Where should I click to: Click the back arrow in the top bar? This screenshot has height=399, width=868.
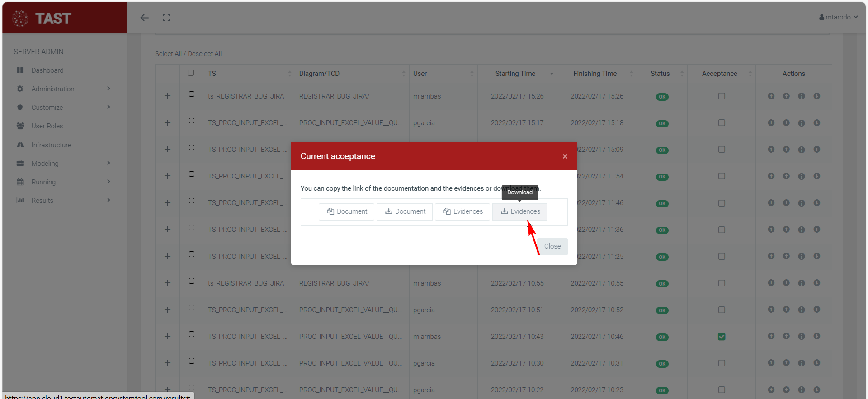click(144, 18)
